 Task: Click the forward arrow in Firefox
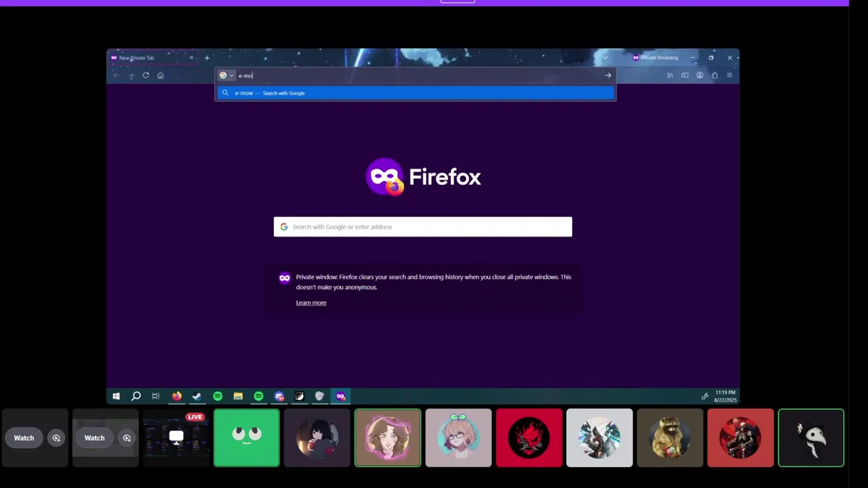pyautogui.click(x=131, y=75)
